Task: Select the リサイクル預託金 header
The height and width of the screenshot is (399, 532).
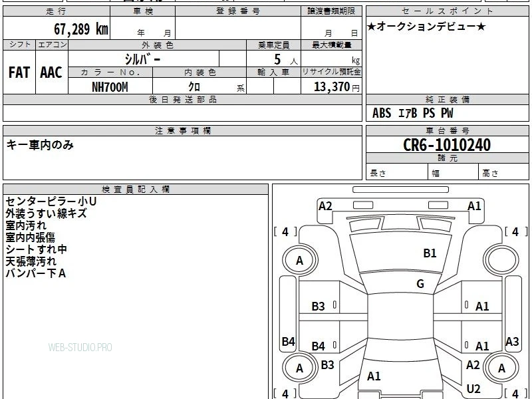Action: (331, 72)
